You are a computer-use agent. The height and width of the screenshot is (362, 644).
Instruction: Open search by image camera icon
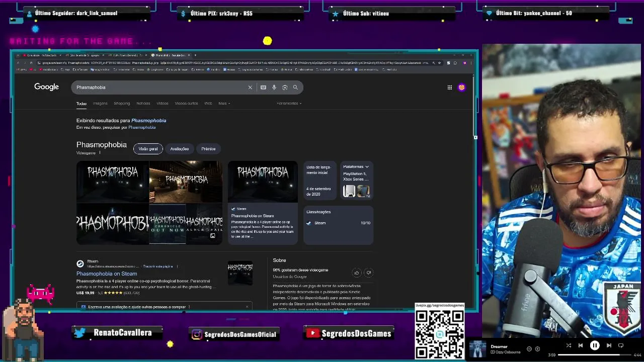point(285,87)
